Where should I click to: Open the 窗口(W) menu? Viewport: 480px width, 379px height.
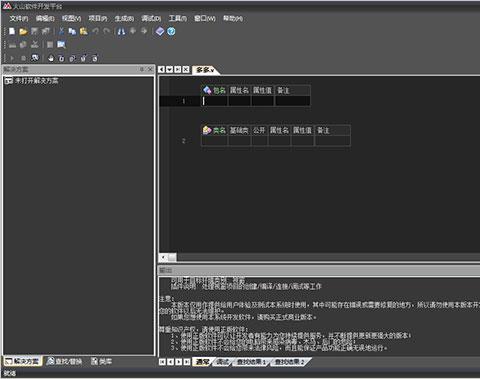(205, 18)
